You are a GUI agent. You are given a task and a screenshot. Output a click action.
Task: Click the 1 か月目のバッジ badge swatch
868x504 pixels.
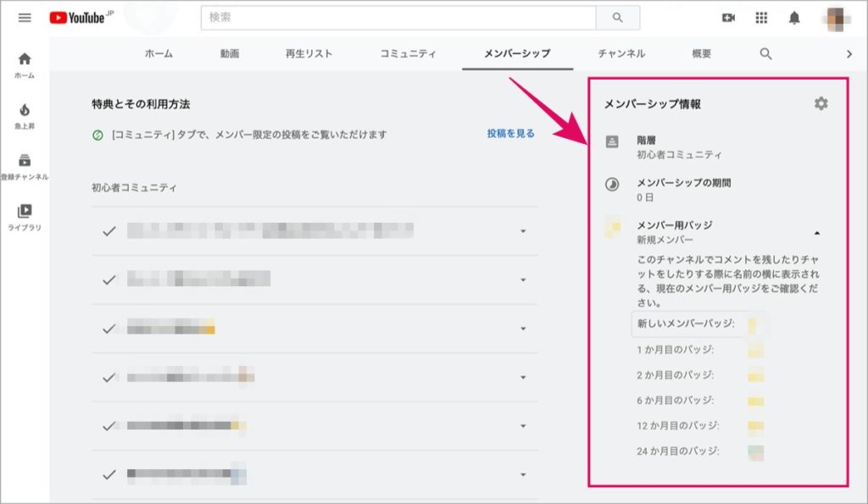(755, 351)
